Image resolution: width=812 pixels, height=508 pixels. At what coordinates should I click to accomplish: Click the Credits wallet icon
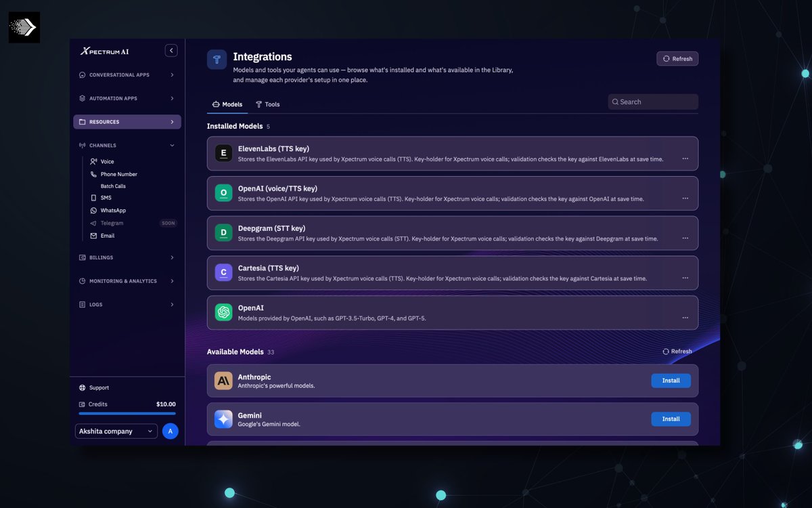tap(83, 404)
